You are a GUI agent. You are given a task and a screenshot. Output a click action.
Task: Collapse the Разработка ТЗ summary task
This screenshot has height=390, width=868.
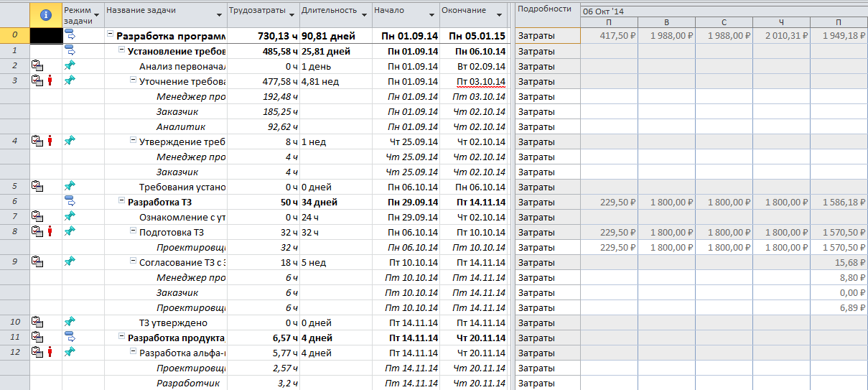[121, 202]
